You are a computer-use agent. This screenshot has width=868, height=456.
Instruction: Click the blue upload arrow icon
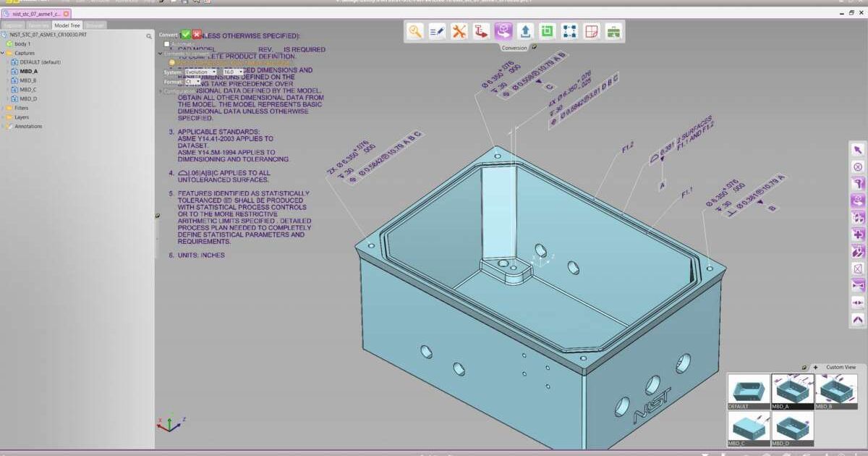[x=526, y=31]
